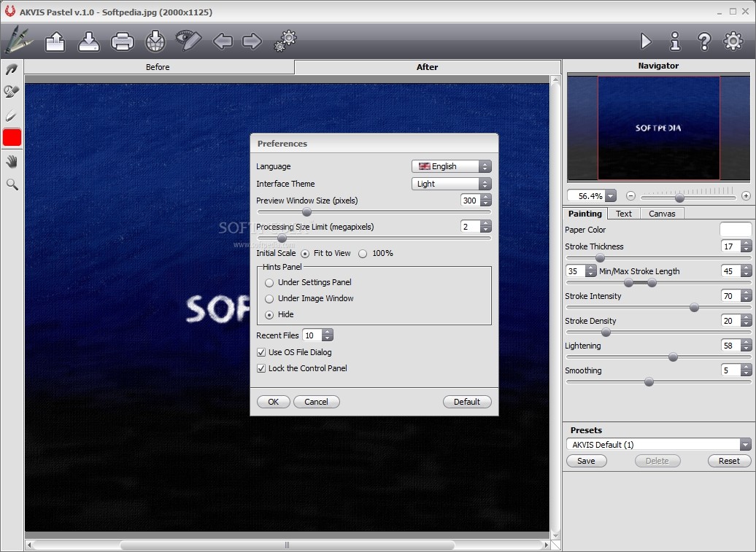Select the thin pencil tool in left toolbar
Viewport: 756px width, 552px height.
[x=12, y=116]
